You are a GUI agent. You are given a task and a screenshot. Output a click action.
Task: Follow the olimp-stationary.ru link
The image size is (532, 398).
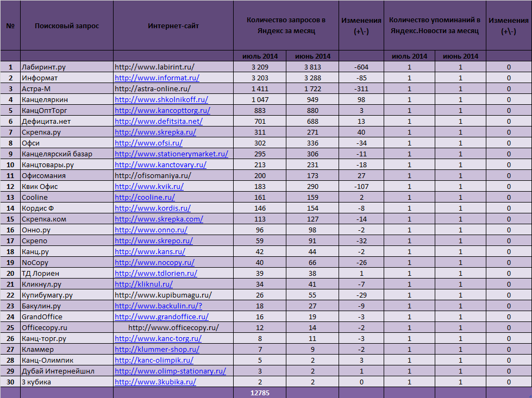[170, 371]
